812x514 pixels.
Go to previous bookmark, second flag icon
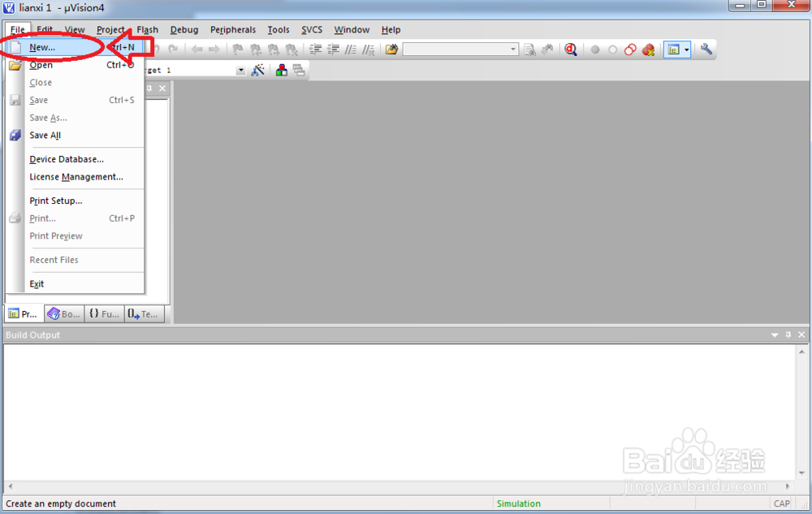point(255,50)
